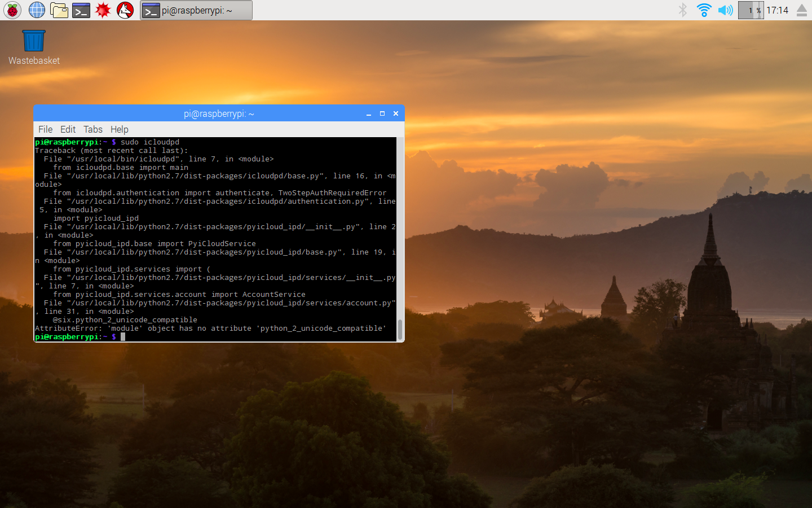
Task: Open the removable media eject menu
Action: pyautogui.click(x=802, y=10)
